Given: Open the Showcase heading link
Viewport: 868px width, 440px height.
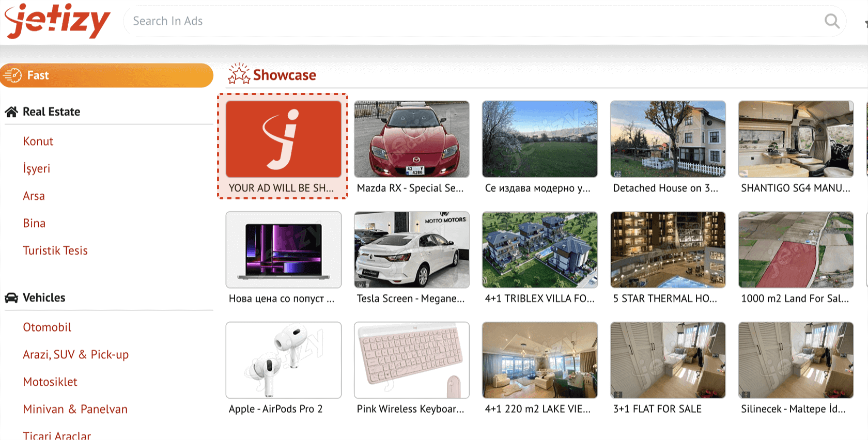Looking at the screenshot, I should coord(284,75).
